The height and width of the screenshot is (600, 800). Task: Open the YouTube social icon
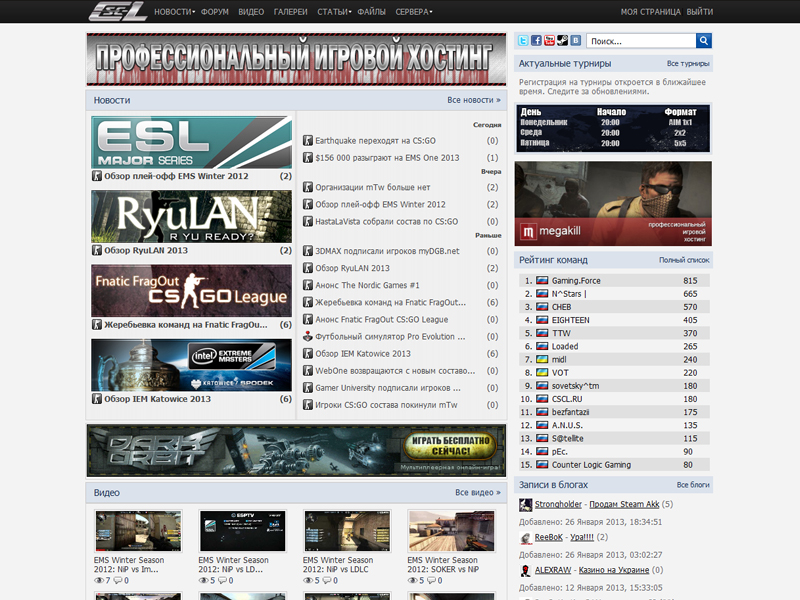click(549, 40)
